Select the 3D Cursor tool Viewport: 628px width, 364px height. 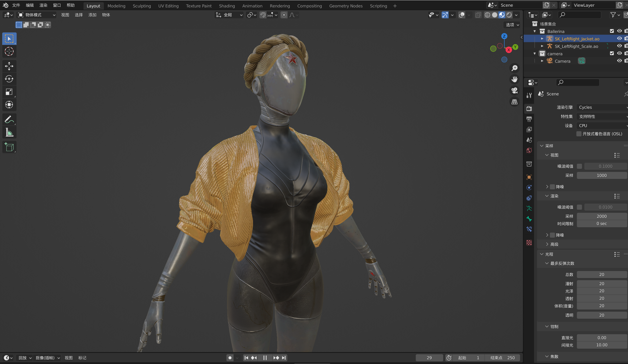pos(9,52)
